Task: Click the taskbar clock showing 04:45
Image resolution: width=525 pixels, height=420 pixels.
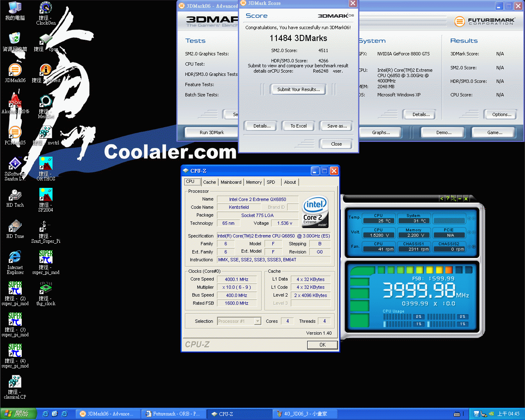Action: click(x=508, y=414)
